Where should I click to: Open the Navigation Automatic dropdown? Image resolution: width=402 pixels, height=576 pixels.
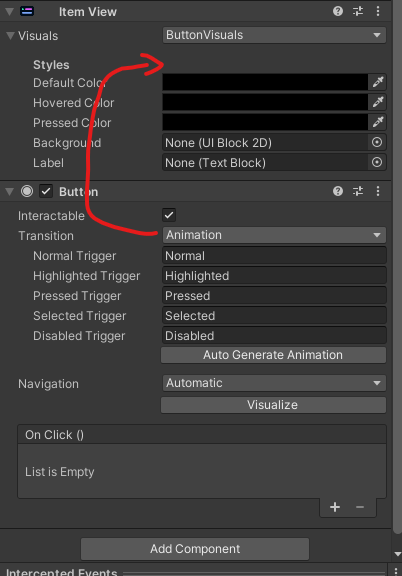tap(274, 383)
